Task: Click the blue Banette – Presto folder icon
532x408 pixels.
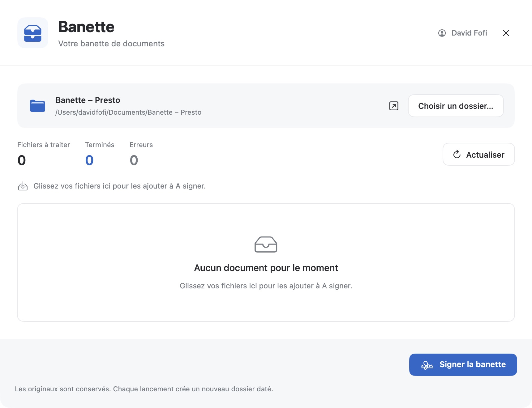Action: (x=37, y=106)
